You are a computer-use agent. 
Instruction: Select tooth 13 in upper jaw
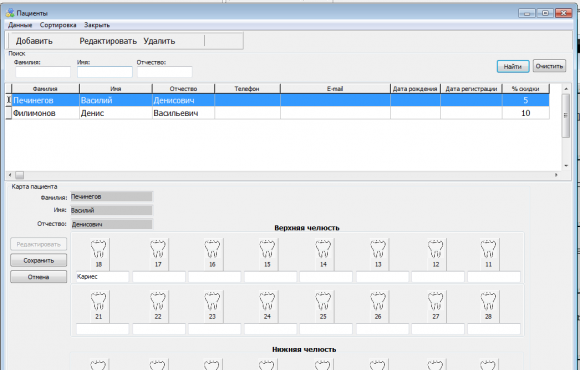pos(378,254)
